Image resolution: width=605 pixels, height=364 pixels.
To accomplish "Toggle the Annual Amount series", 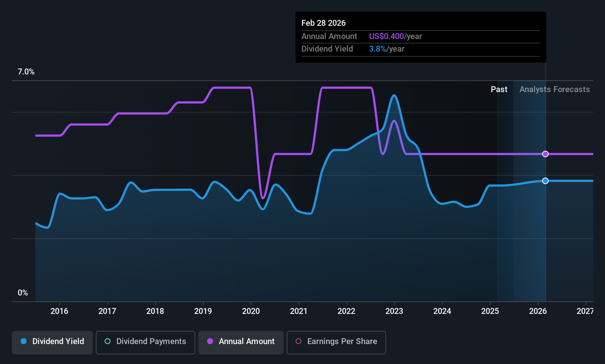I will [241, 342].
